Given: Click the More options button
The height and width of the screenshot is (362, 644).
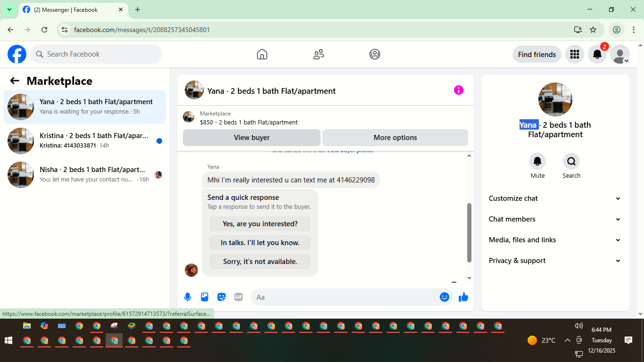Looking at the screenshot, I should 395,138.
